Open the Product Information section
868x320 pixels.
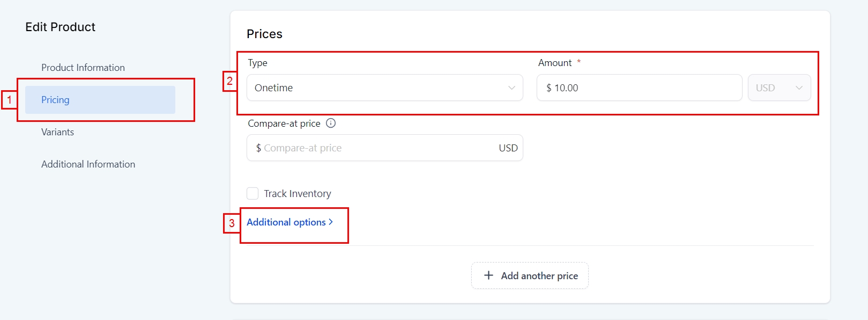[83, 68]
